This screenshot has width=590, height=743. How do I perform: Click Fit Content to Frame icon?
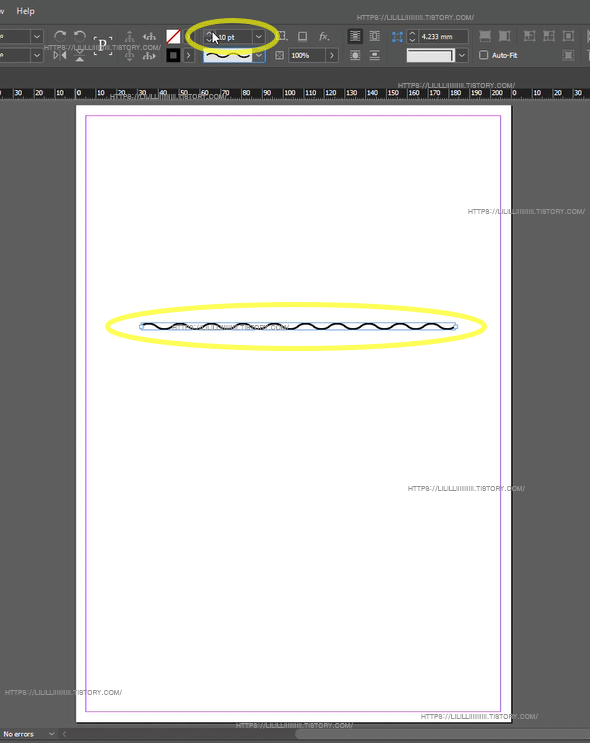(529, 36)
